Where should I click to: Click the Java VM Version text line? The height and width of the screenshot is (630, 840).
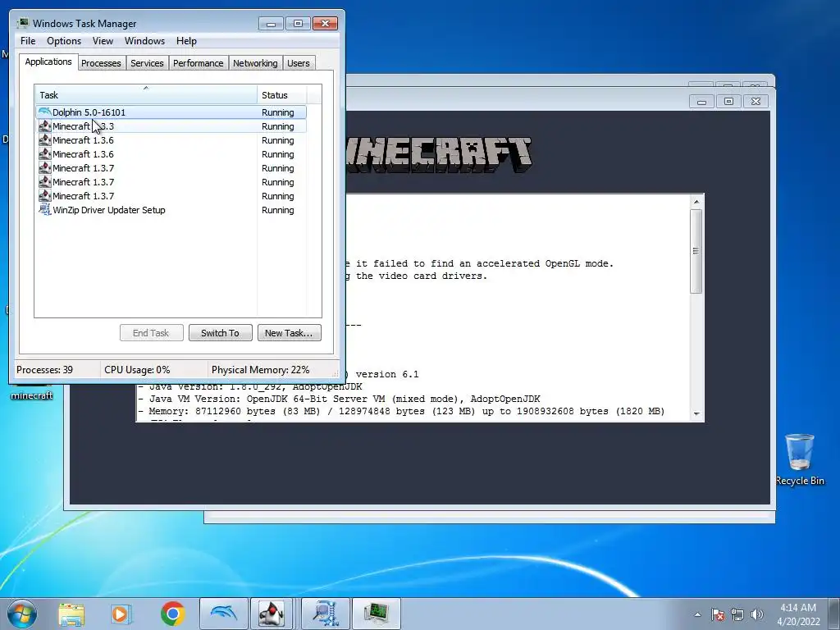(340, 399)
